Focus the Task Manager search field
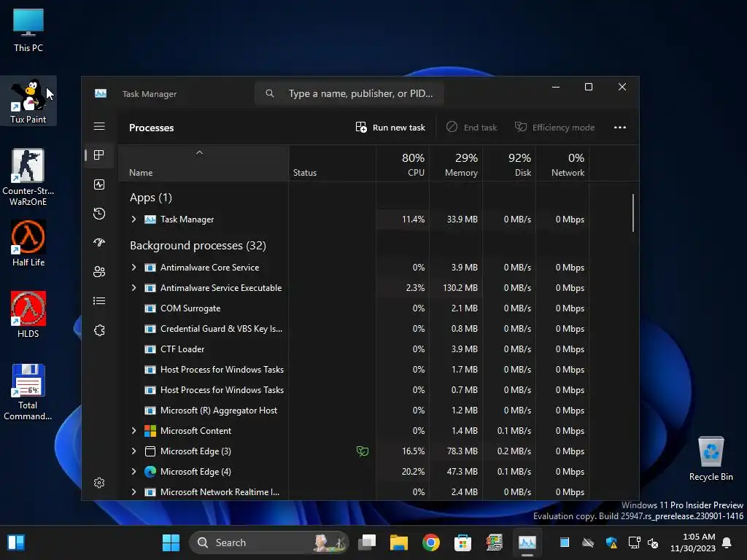The image size is (747, 560). (x=349, y=93)
